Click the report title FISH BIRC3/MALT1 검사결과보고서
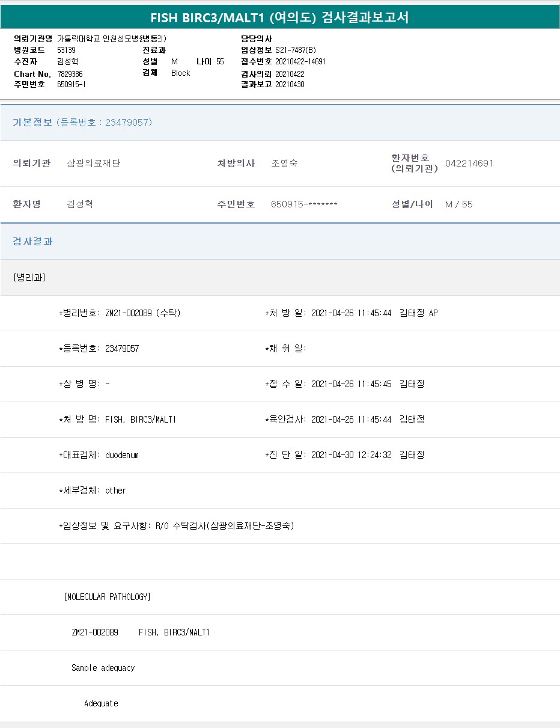 [279, 17]
